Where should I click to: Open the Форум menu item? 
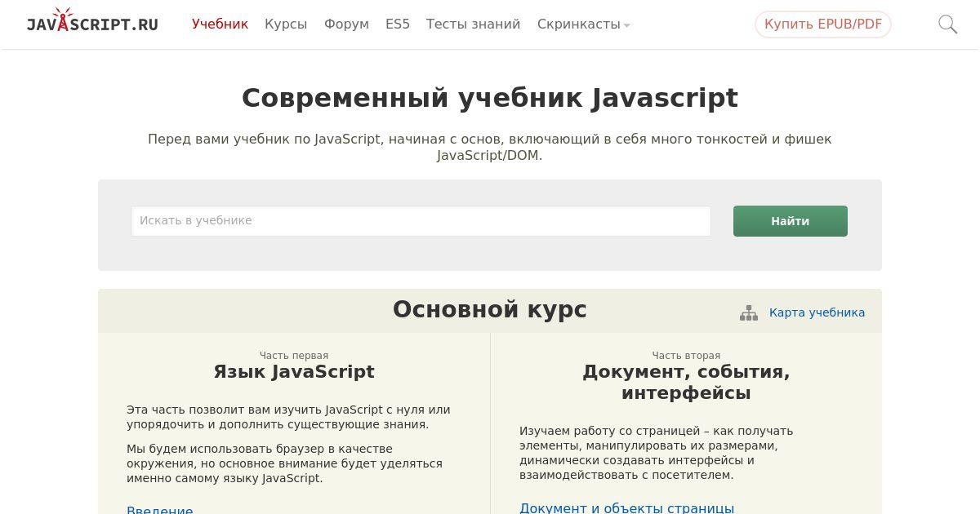coord(346,24)
